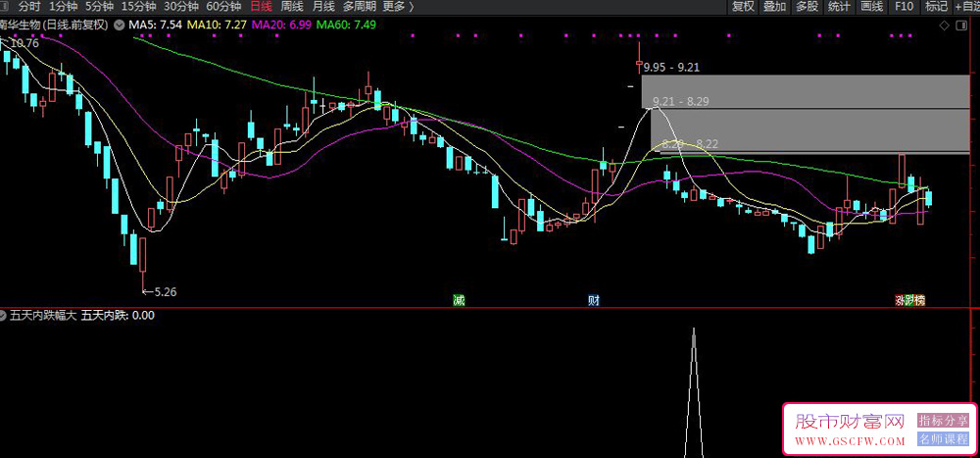The image size is (980, 458).
Task: Click the MA5: 7.54 indicator label
Action: 155,25
